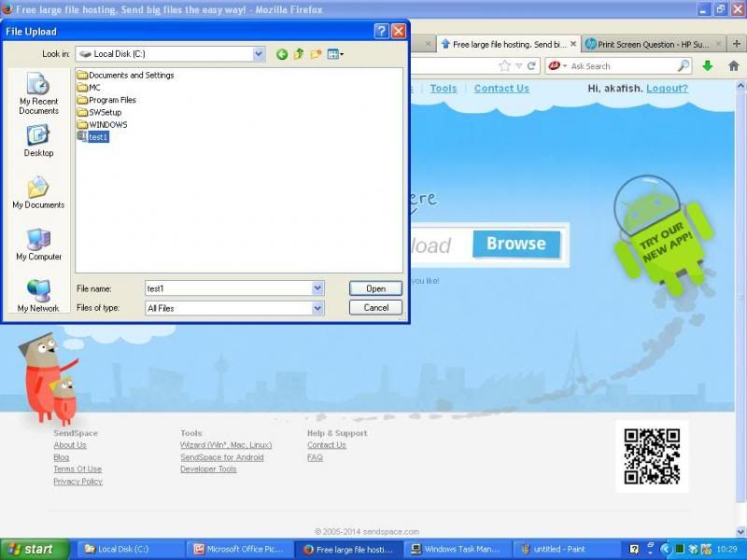Open My Documents in places bar
The height and width of the screenshot is (560, 747).
click(38, 192)
